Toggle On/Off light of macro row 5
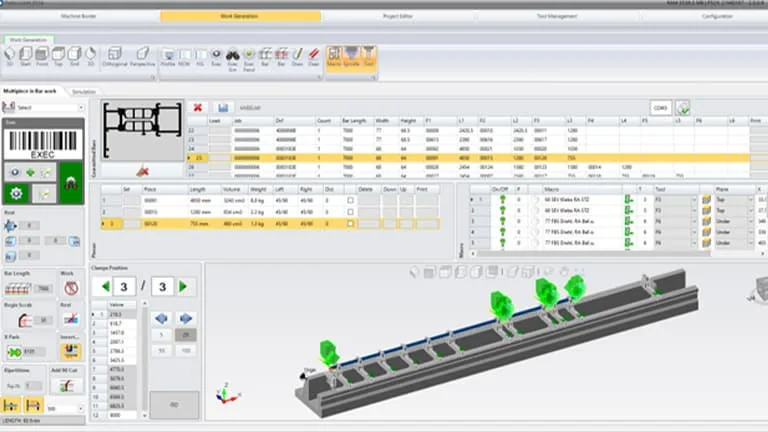 pyautogui.click(x=502, y=243)
